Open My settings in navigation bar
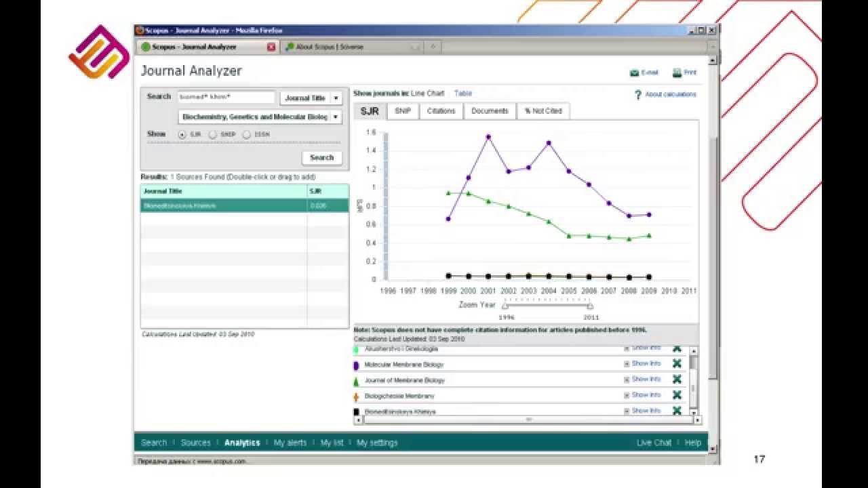The height and width of the screenshot is (488, 868). [377, 443]
